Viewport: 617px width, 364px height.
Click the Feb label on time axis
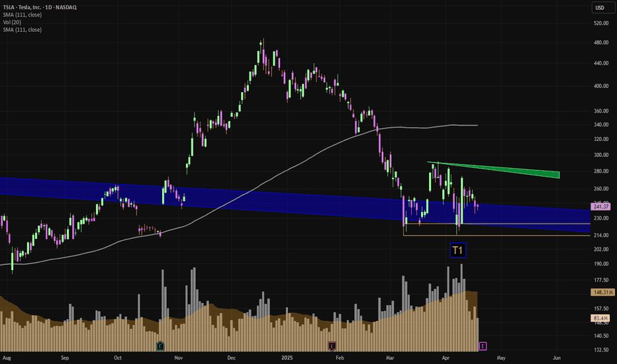pos(340,357)
